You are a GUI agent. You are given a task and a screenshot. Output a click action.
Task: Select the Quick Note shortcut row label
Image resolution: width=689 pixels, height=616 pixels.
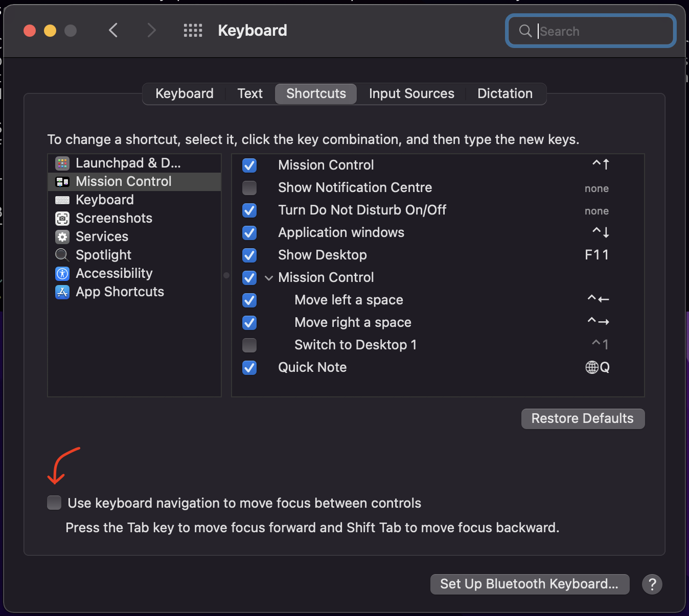312,367
